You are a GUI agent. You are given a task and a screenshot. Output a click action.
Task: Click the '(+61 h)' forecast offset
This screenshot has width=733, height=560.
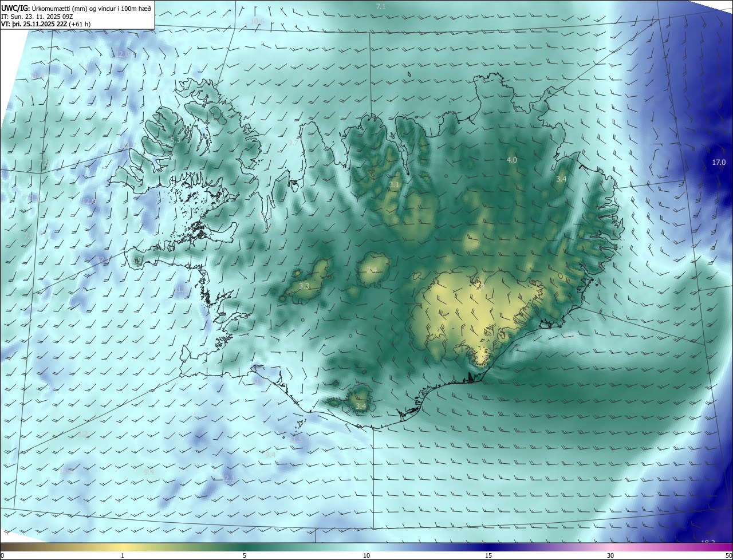[80, 24]
